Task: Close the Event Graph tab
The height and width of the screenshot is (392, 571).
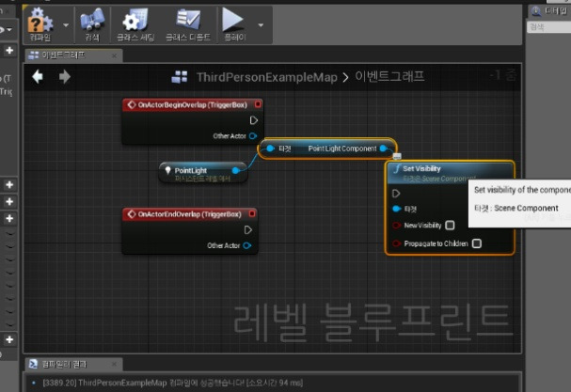Action: coord(115,55)
